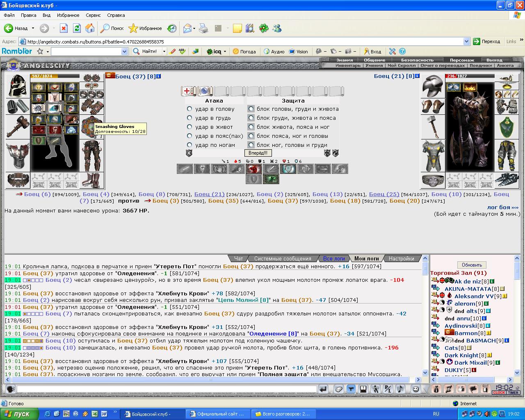This screenshot has height=420, width=525.
Task: Open the Mail icon dropdown arrow
Action: coord(194,28)
